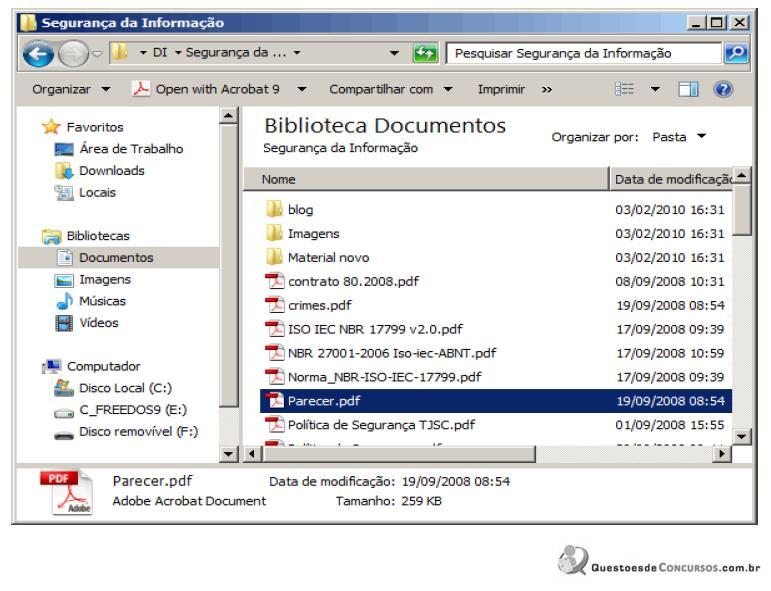Image resolution: width=771 pixels, height=591 pixels.
Task: Open Músicas library in sidebar
Action: [x=102, y=301]
